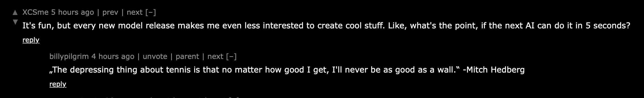Open the '4 hours ago' comment permalink
644x98 pixels.
coord(113,56)
